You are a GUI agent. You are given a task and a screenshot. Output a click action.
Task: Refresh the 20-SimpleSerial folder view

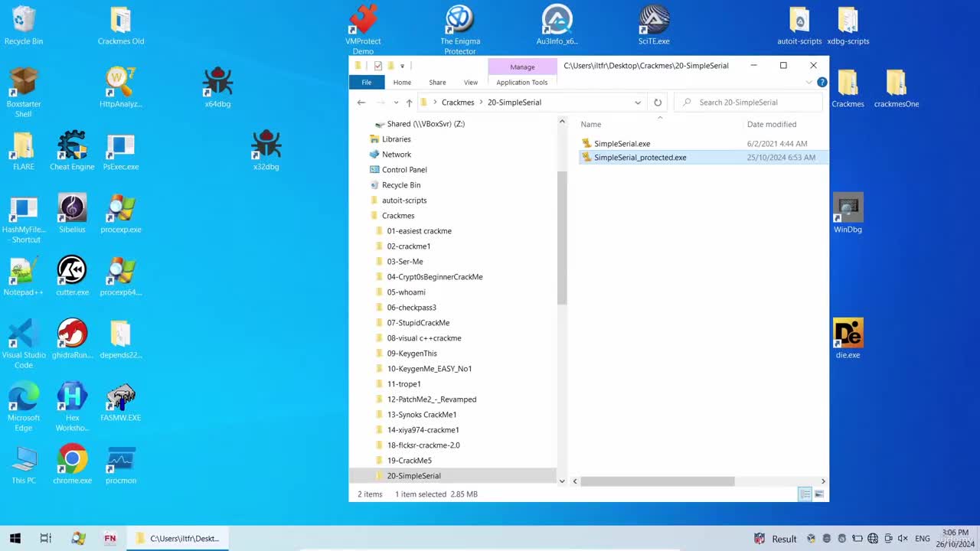[x=657, y=103]
